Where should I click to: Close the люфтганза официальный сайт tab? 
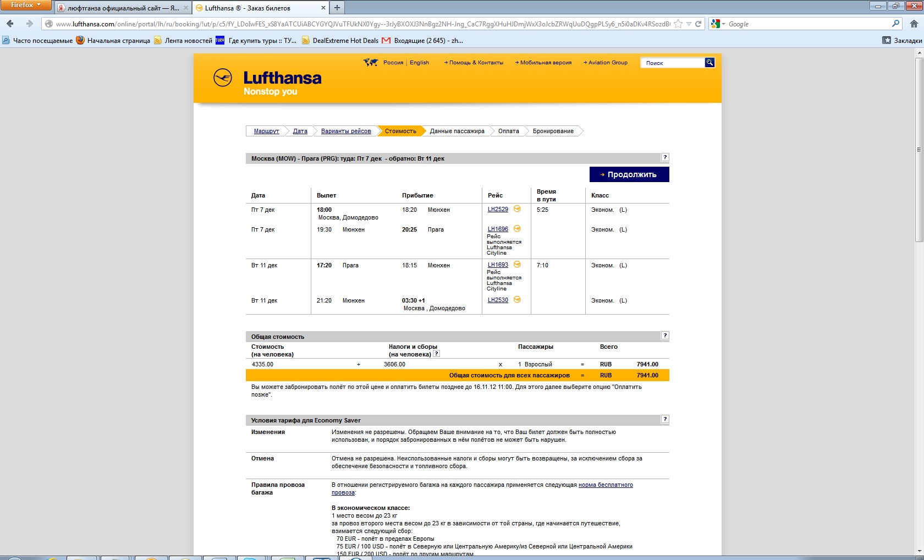[x=186, y=8]
